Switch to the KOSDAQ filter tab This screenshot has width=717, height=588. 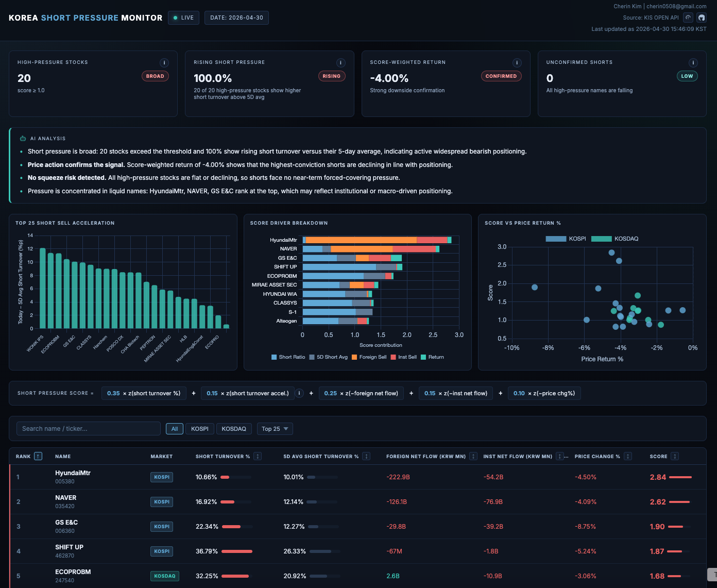tap(234, 429)
